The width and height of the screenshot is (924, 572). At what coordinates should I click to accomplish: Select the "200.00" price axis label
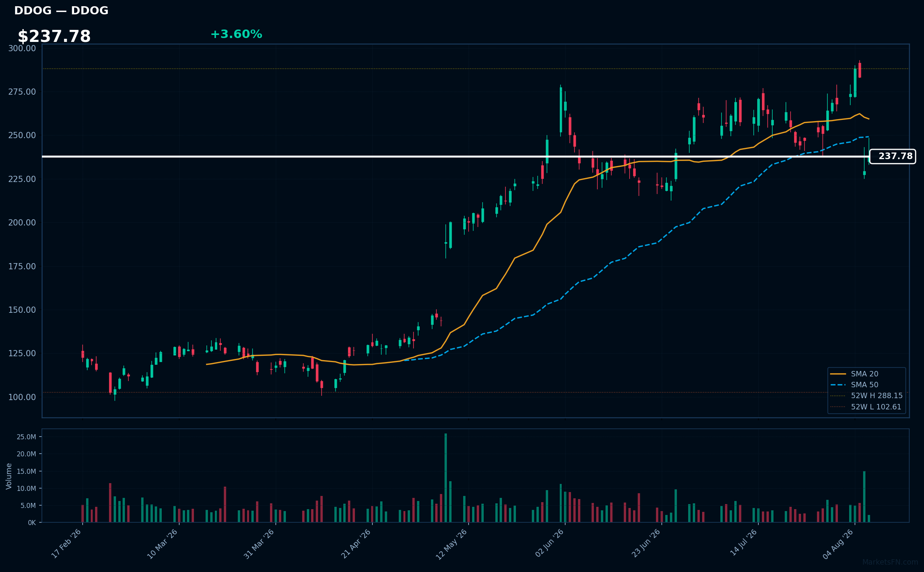pyautogui.click(x=22, y=222)
